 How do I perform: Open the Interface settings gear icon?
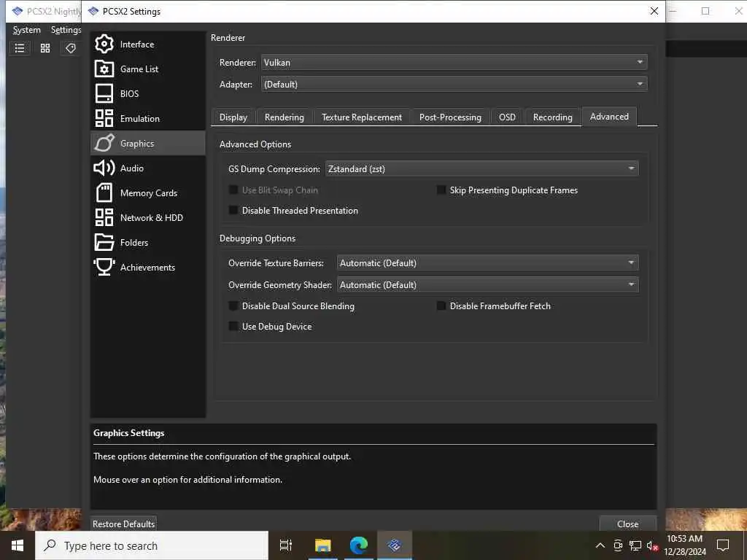(104, 44)
